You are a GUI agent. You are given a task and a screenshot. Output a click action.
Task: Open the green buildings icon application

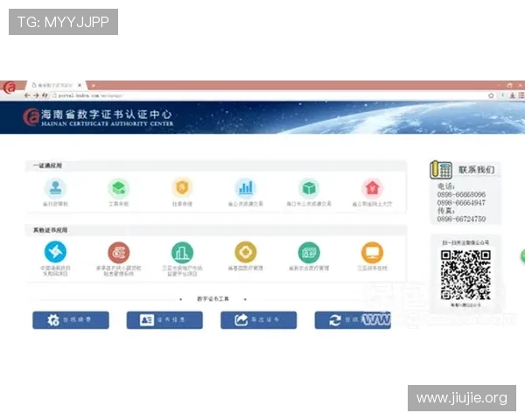182,252
